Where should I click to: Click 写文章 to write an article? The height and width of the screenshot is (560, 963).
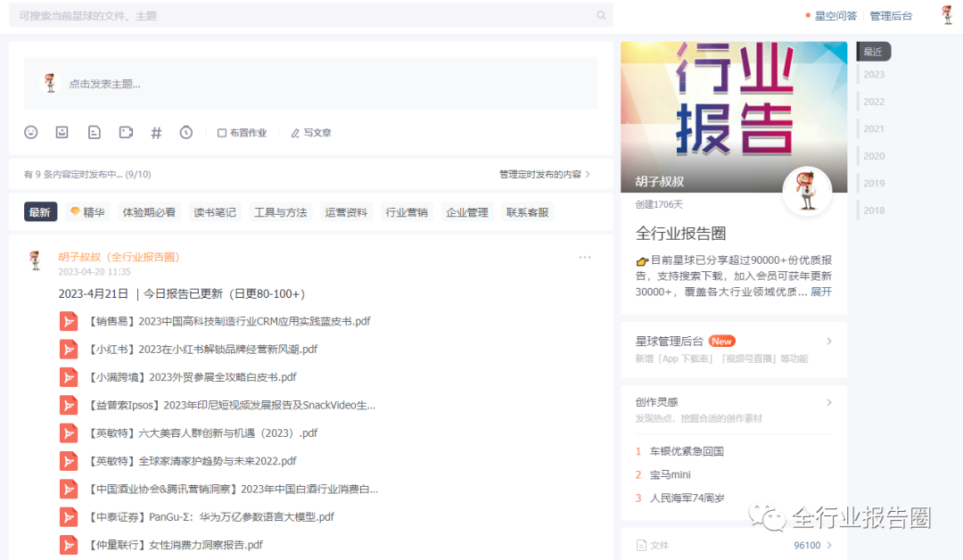(311, 133)
